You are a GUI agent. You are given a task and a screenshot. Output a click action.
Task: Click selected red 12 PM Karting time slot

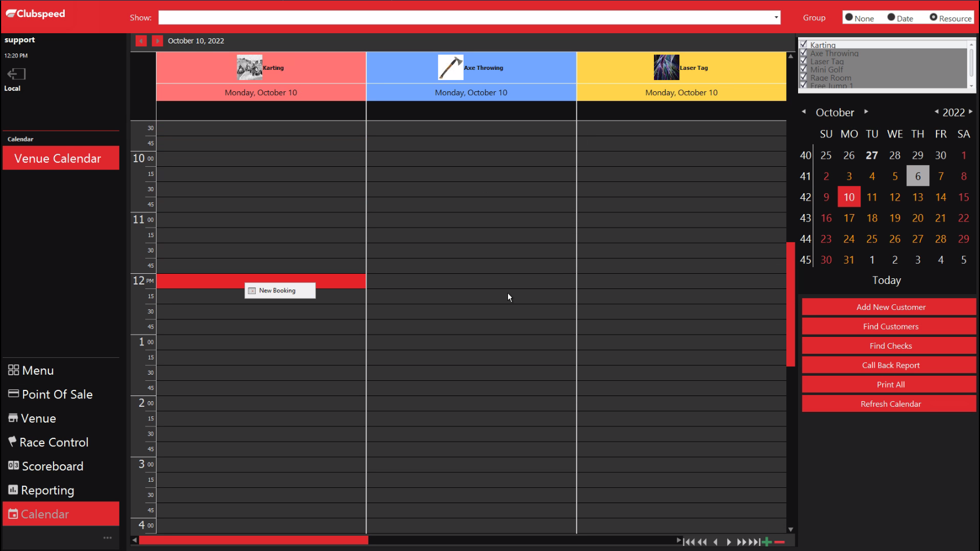pos(261,281)
